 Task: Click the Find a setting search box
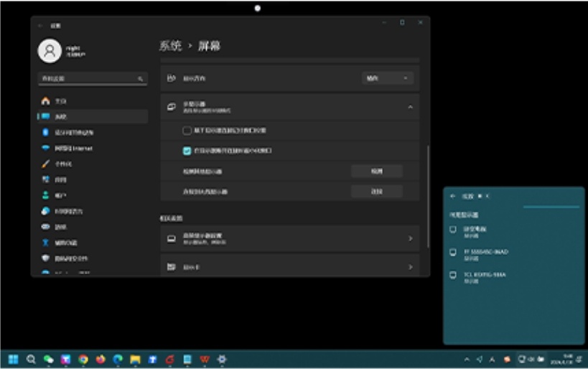pyautogui.click(x=93, y=78)
